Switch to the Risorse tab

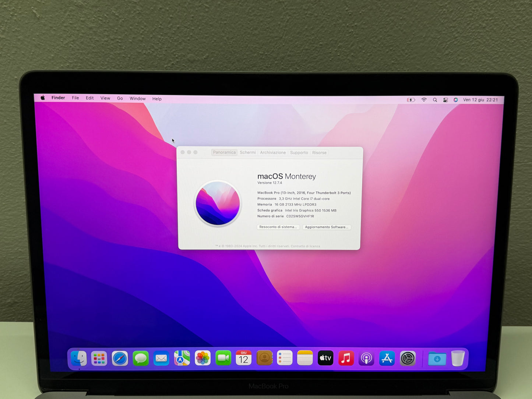point(319,153)
